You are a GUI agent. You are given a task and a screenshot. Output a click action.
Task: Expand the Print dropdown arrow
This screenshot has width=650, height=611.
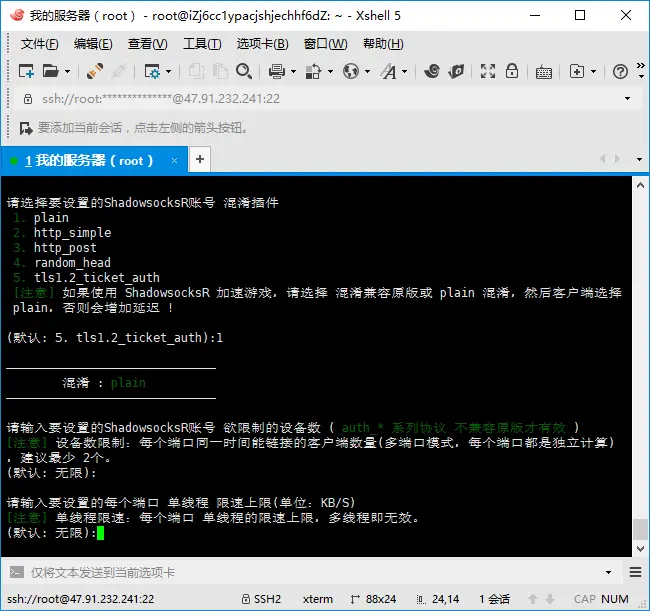293,72
